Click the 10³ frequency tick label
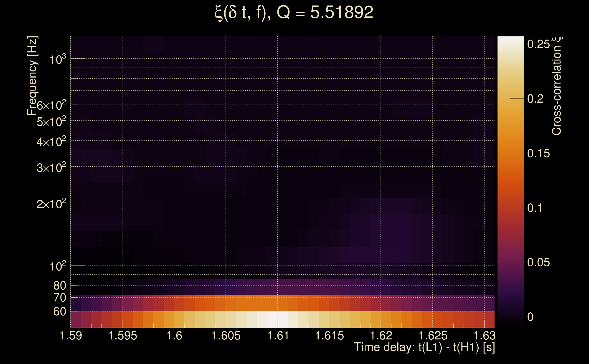The width and height of the screenshot is (589, 364). point(57,59)
